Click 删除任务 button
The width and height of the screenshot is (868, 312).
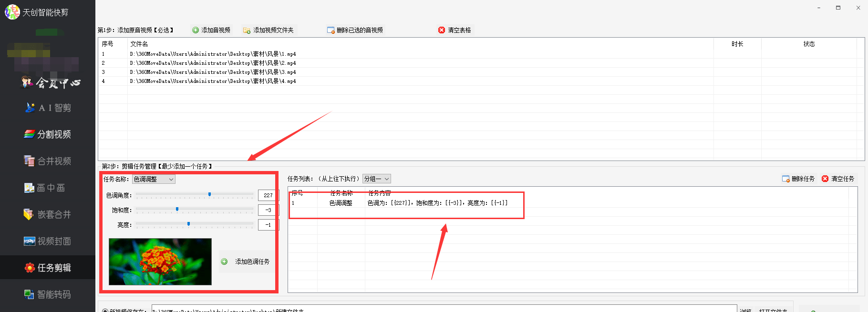coord(798,179)
